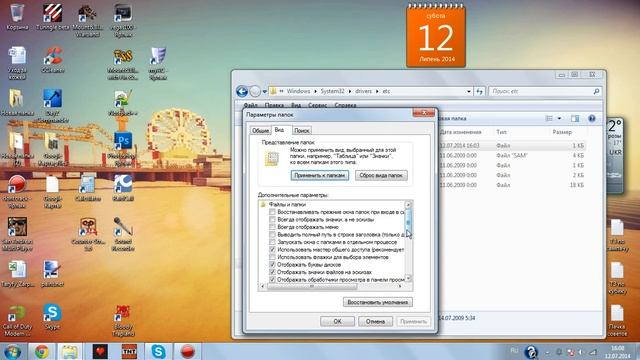Click the Сброс вида папок button

[x=381, y=176]
